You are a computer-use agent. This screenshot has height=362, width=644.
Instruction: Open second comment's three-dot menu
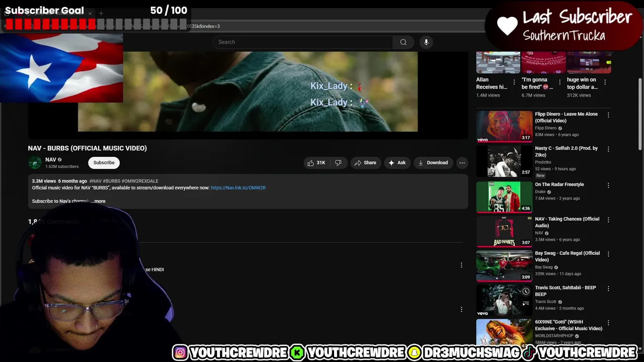461,309
